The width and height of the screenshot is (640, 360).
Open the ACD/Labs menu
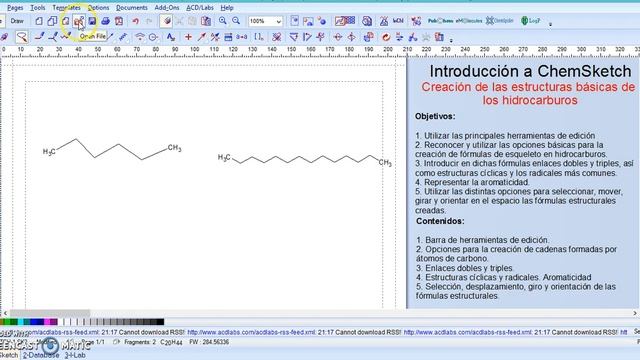click(x=200, y=8)
